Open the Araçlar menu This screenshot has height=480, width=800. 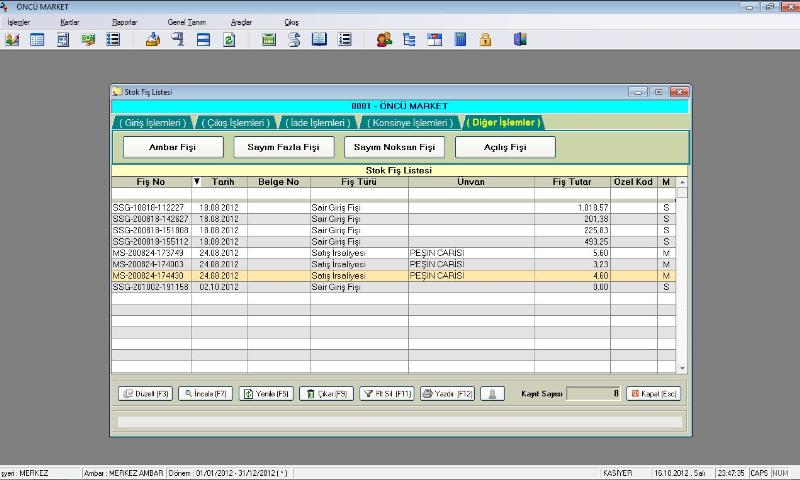(x=241, y=22)
